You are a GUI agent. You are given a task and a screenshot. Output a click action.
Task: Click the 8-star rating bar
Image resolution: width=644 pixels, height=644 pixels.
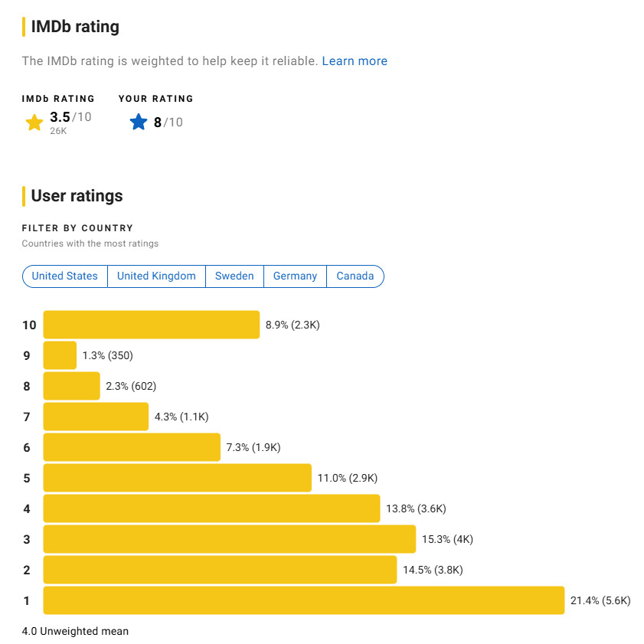(x=71, y=386)
